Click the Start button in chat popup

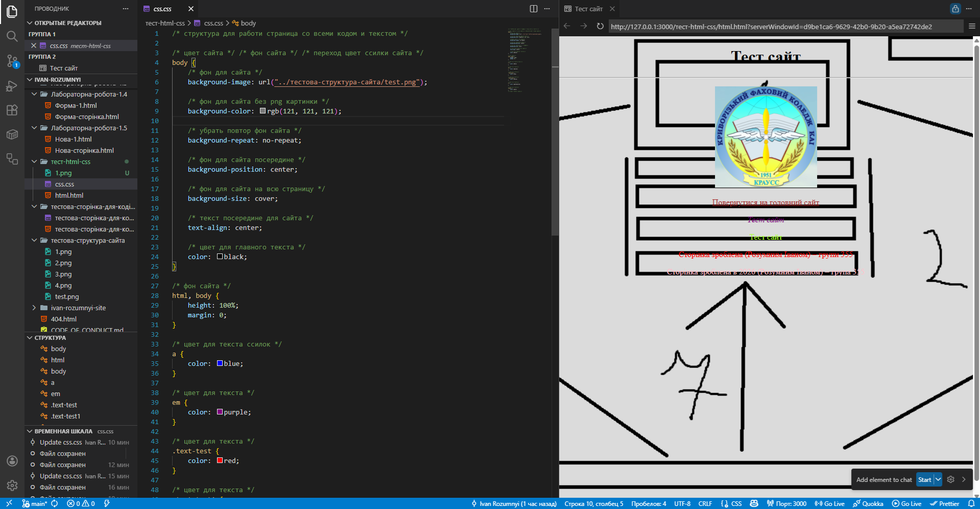(x=924, y=479)
